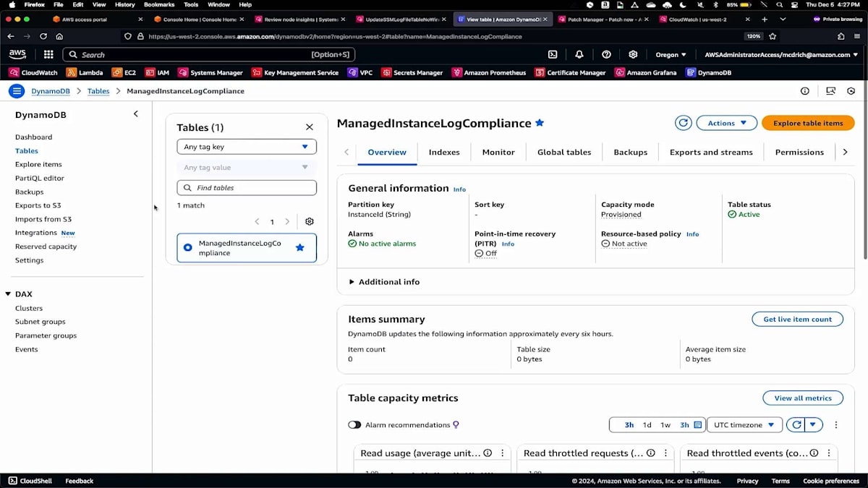Open the AWS settings gear in header
868x488 pixels.
[x=633, y=54]
